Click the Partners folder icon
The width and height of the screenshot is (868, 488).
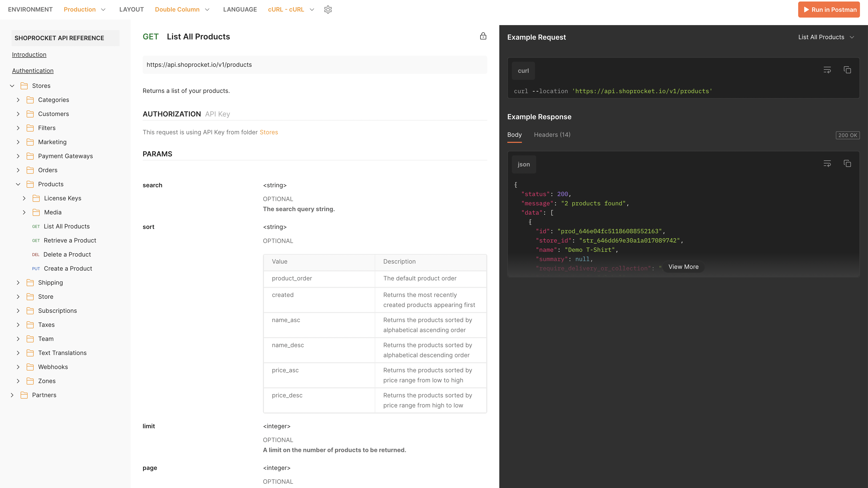[x=24, y=395]
